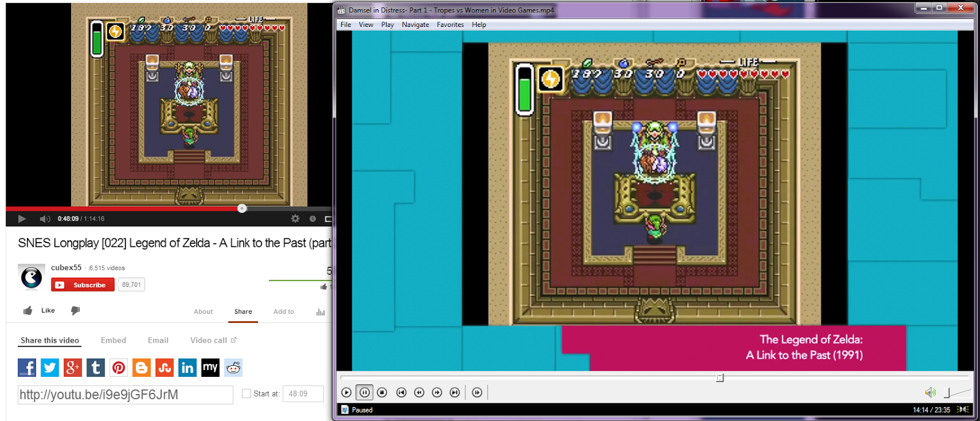The image size is (980, 421).
Task: Enable the Start at checkbox
Action: [246, 393]
